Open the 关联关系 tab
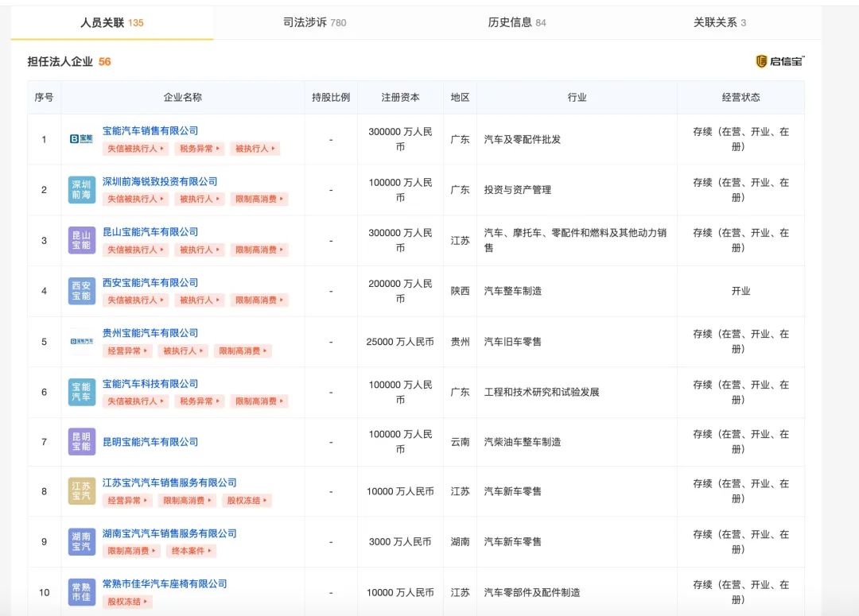 tap(719, 22)
